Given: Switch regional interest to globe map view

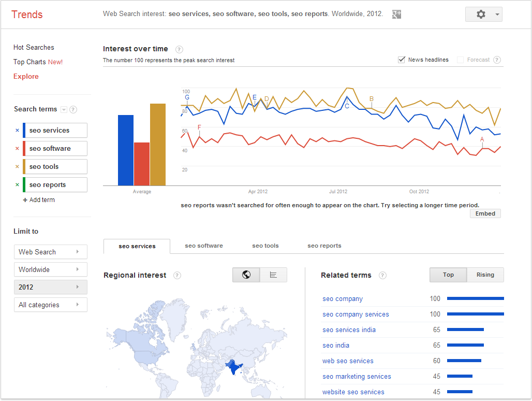Looking at the screenshot, I should (246, 275).
